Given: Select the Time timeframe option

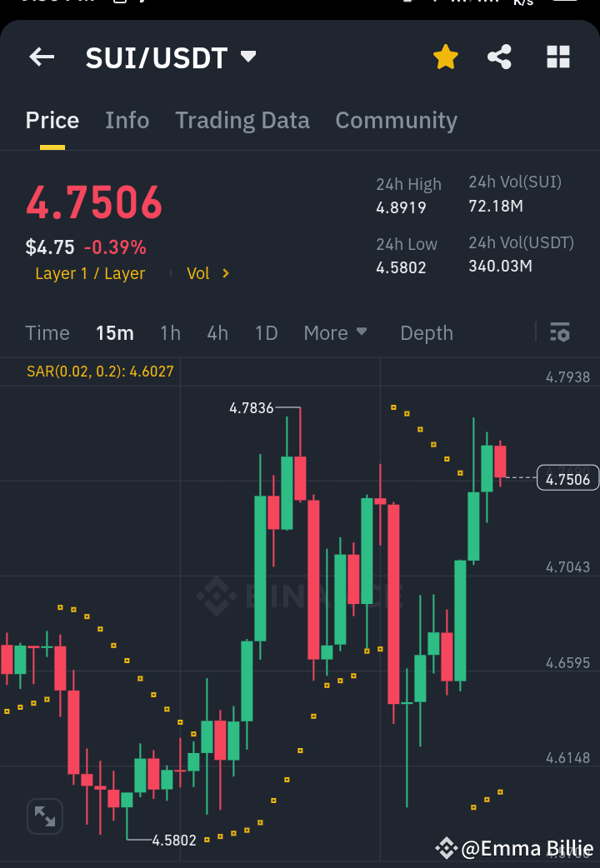Looking at the screenshot, I should tap(47, 332).
